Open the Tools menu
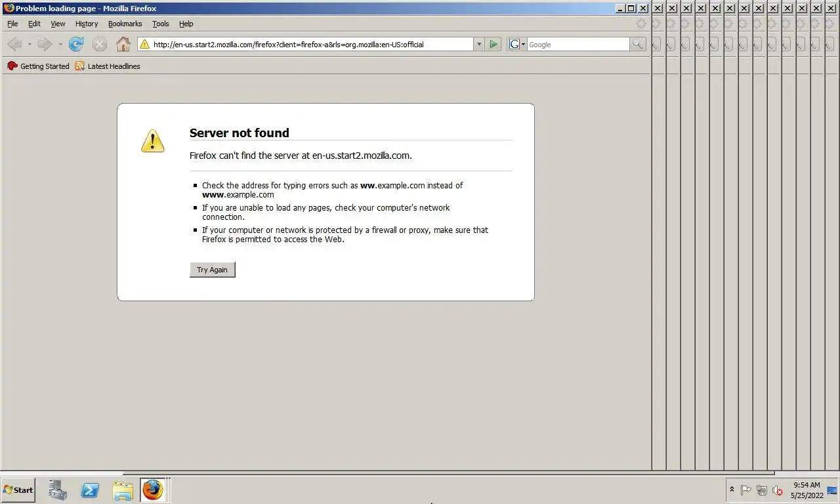 [x=161, y=24]
